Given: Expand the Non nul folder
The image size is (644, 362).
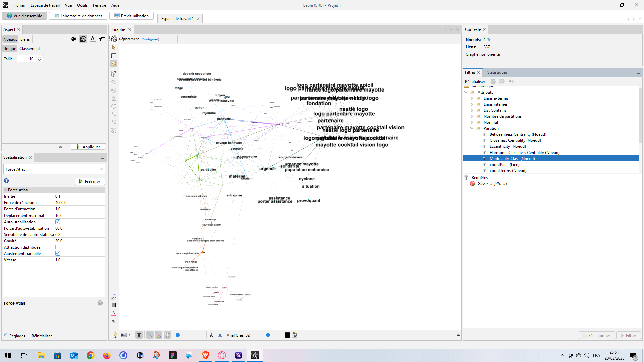Looking at the screenshot, I should point(472,122).
